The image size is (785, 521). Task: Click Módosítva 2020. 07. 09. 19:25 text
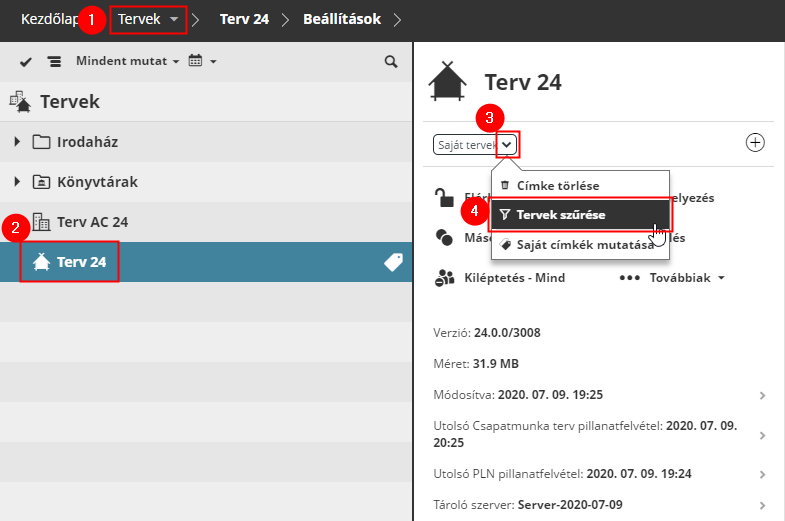coord(518,395)
